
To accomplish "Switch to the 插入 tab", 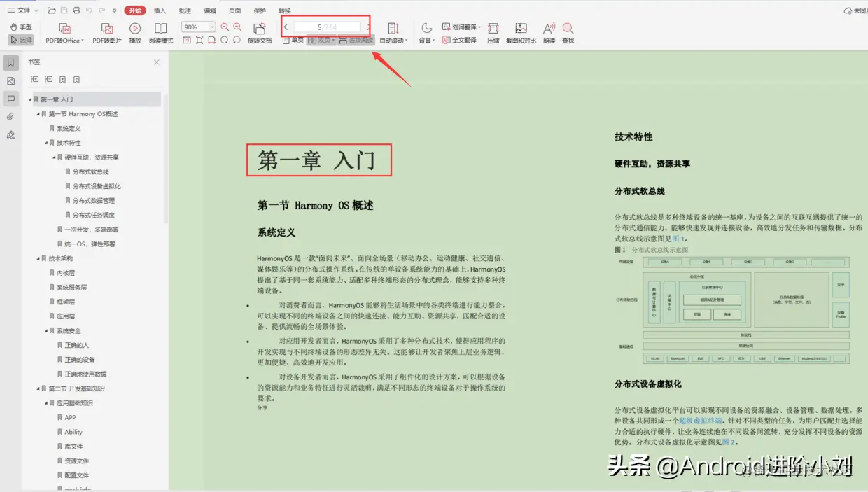I will coord(160,10).
